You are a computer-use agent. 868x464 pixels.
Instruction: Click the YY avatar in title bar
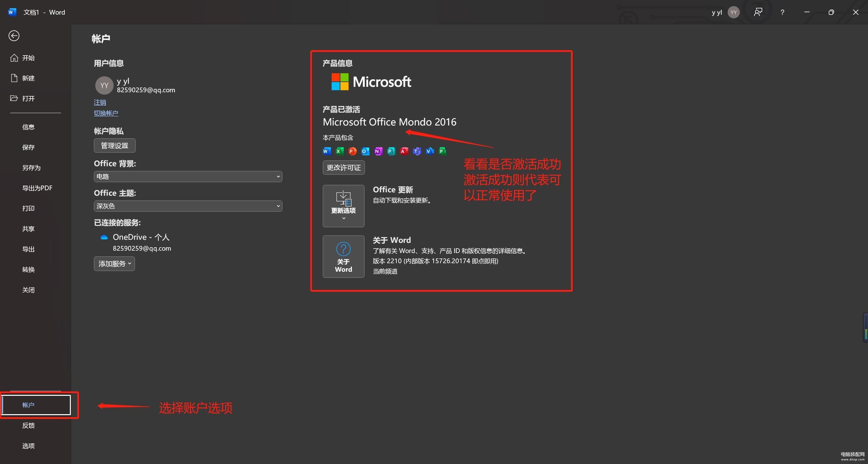click(734, 12)
